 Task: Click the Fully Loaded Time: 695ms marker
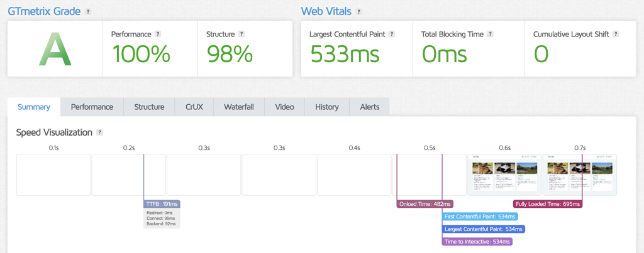(x=548, y=204)
